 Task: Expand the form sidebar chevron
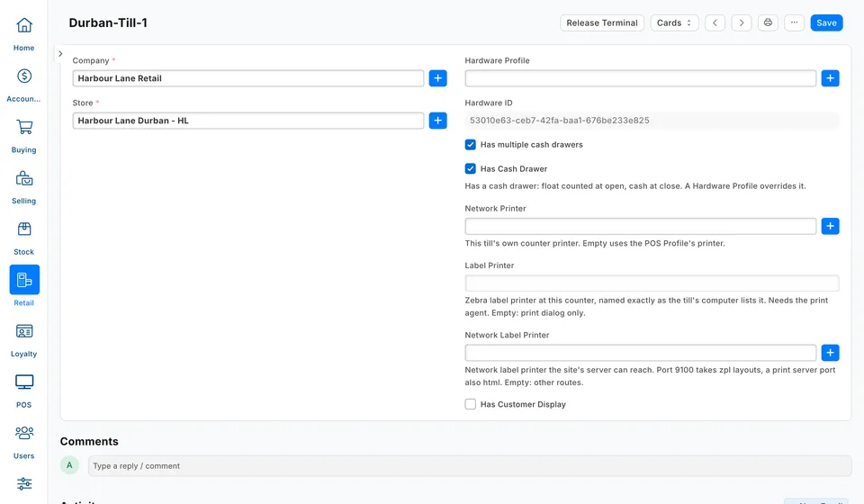click(60, 54)
